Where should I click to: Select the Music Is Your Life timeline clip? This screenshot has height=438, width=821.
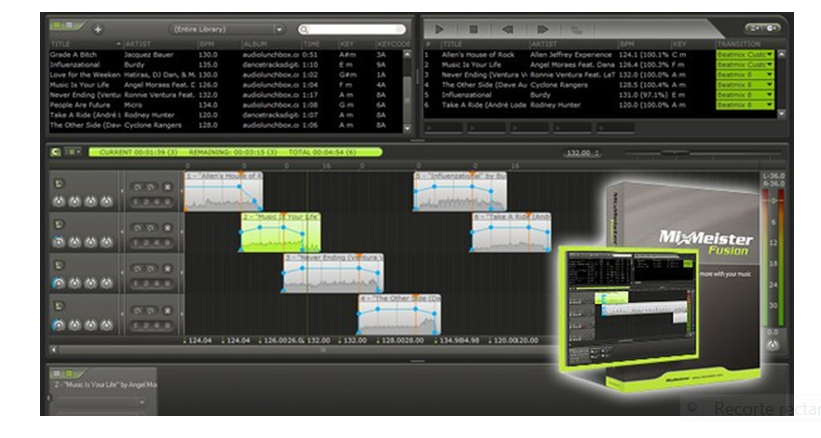[x=280, y=235]
